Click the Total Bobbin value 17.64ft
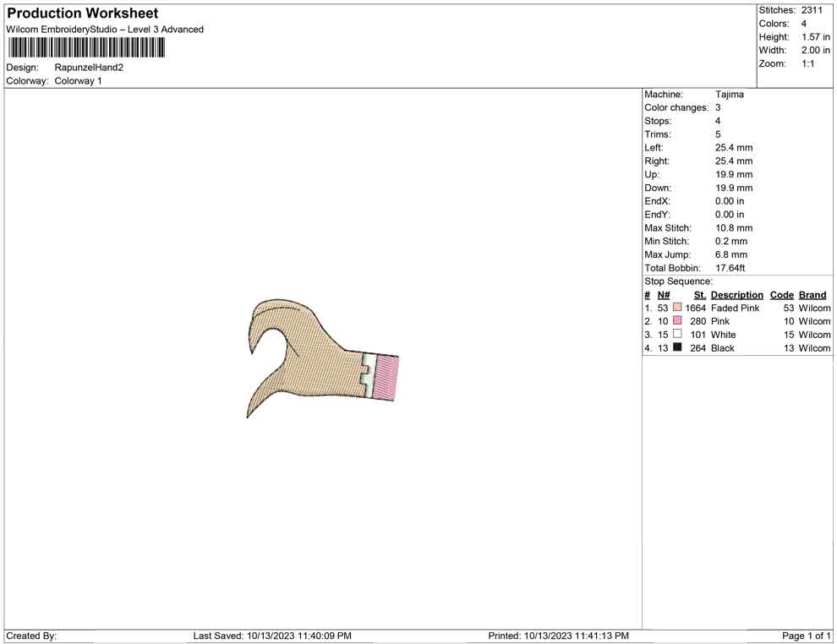The image size is (837, 644). [x=730, y=268]
